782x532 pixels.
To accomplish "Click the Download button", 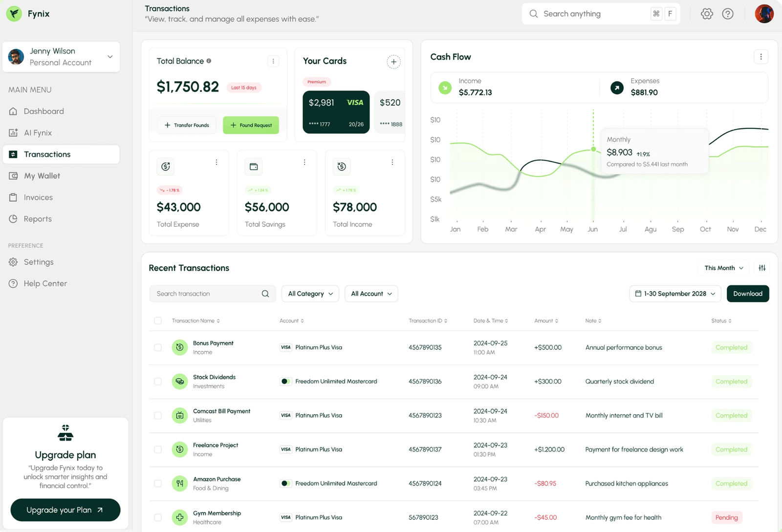I will [x=748, y=294].
